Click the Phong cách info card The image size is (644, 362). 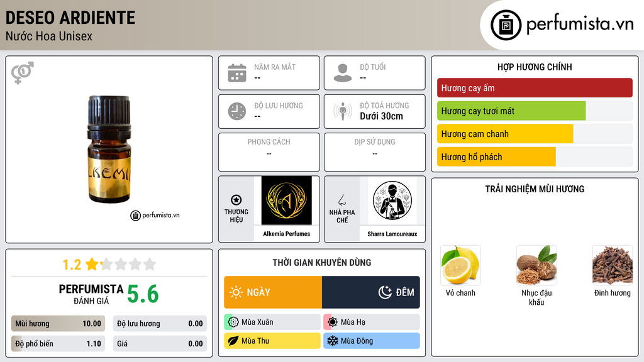point(269,152)
